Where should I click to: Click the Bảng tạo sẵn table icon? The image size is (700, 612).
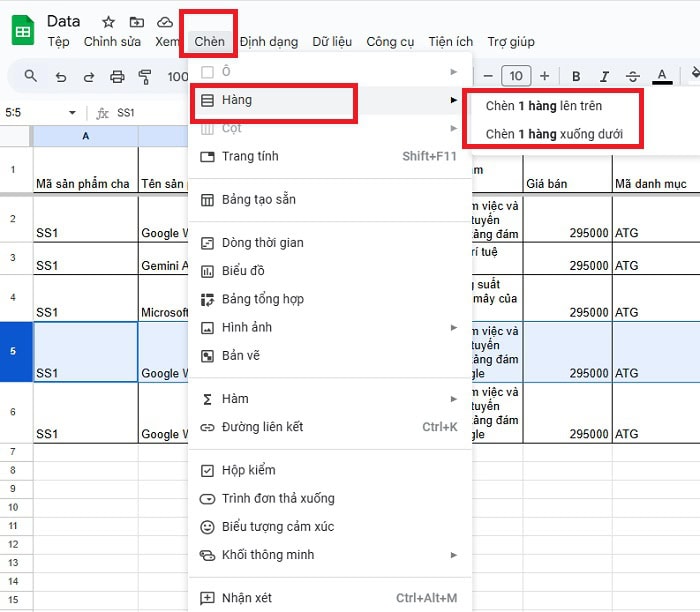(207, 200)
